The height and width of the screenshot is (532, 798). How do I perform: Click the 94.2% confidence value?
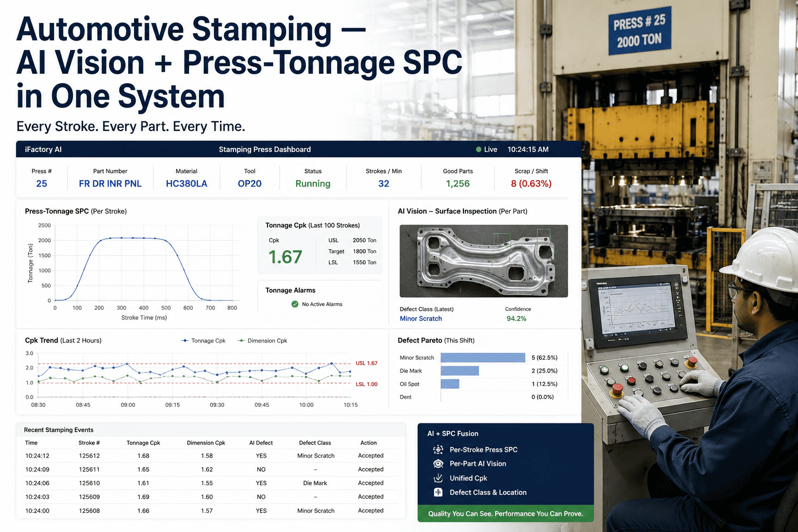pos(516,319)
